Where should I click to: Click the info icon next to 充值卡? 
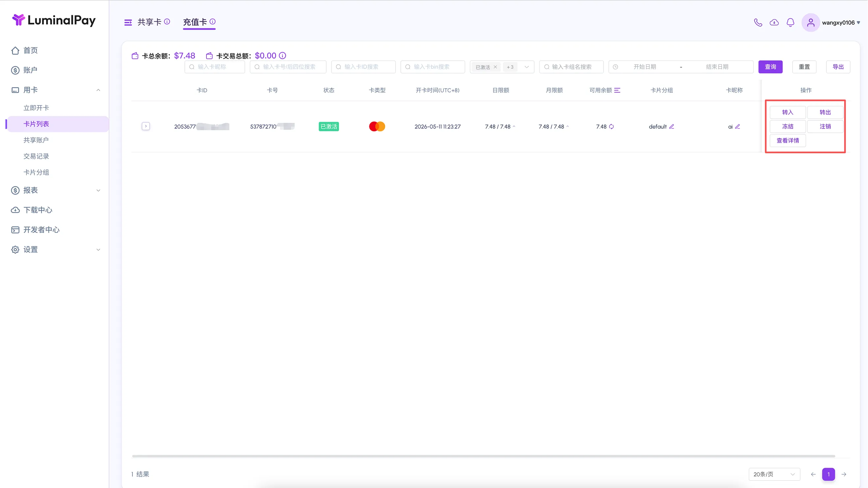(x=213, y=21)
